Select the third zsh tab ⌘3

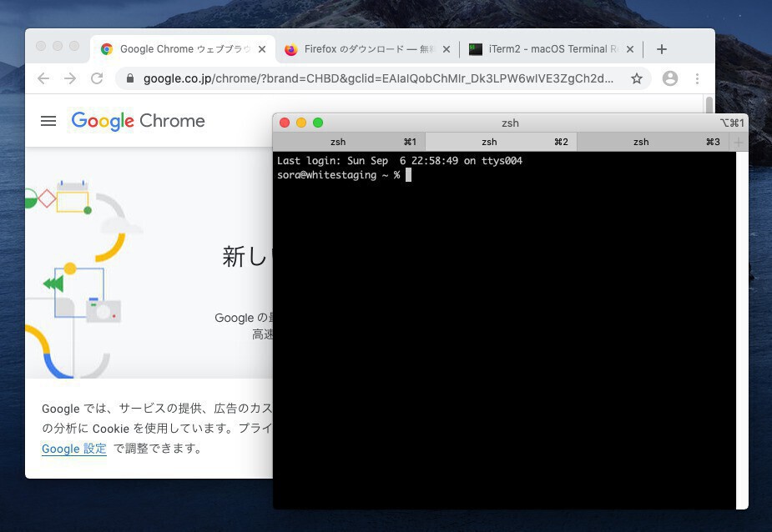[x=653, y=143]
